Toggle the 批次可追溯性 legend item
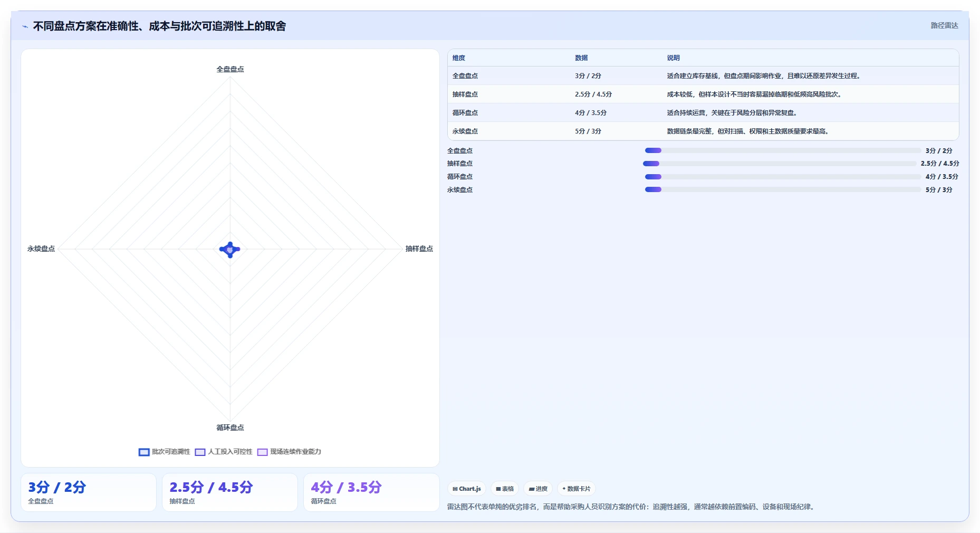The image size is (980, 533). click(164, 452)
